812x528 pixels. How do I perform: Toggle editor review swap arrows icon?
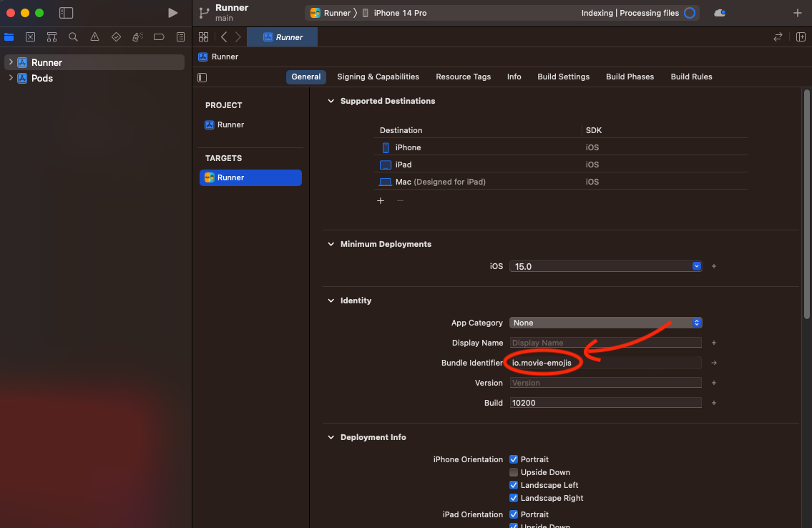coord(778,36)
